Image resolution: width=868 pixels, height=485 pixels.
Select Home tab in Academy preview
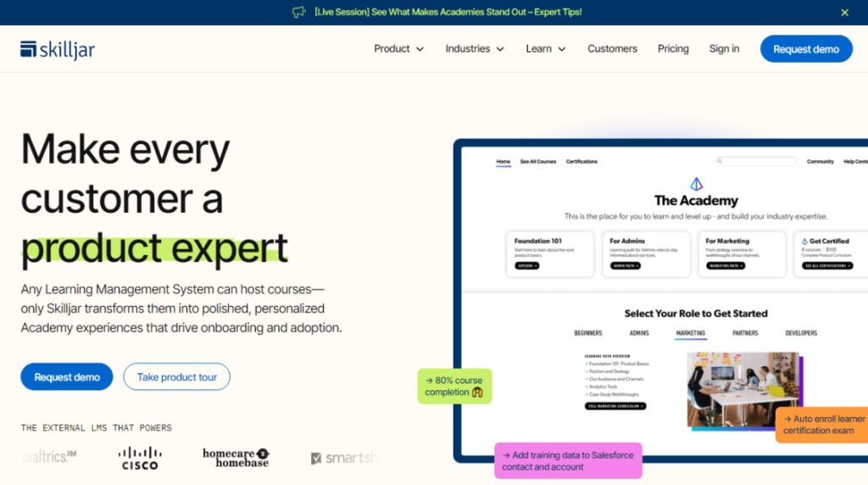(504, 162)
